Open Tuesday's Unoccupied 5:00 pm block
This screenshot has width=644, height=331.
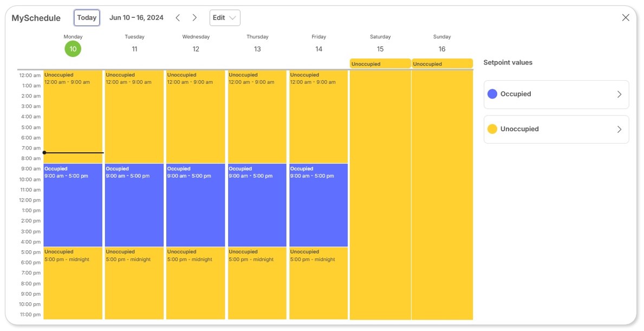(x=134, y=283)
